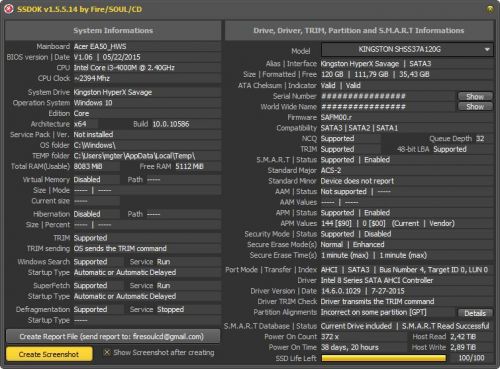Image resolution: width=500 pixels, height=369 pixels.
Task: Select Partition Alignments value Incorrect on some partition
Action: click(374, 312)
